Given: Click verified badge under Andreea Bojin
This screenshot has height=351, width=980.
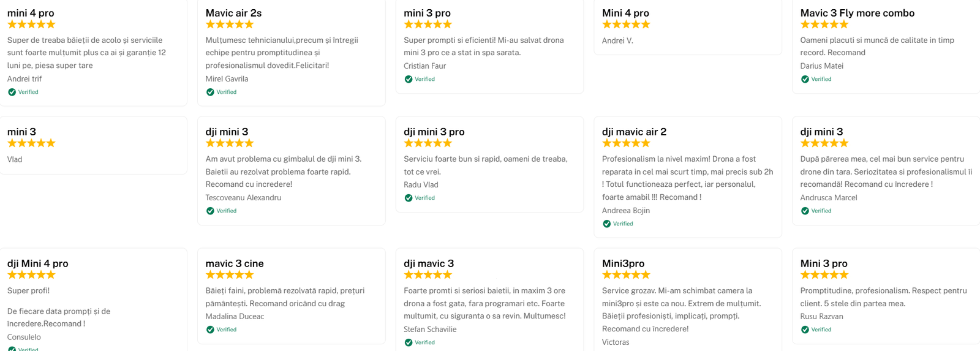Looking at the screenshot, I should coord(606,224).
